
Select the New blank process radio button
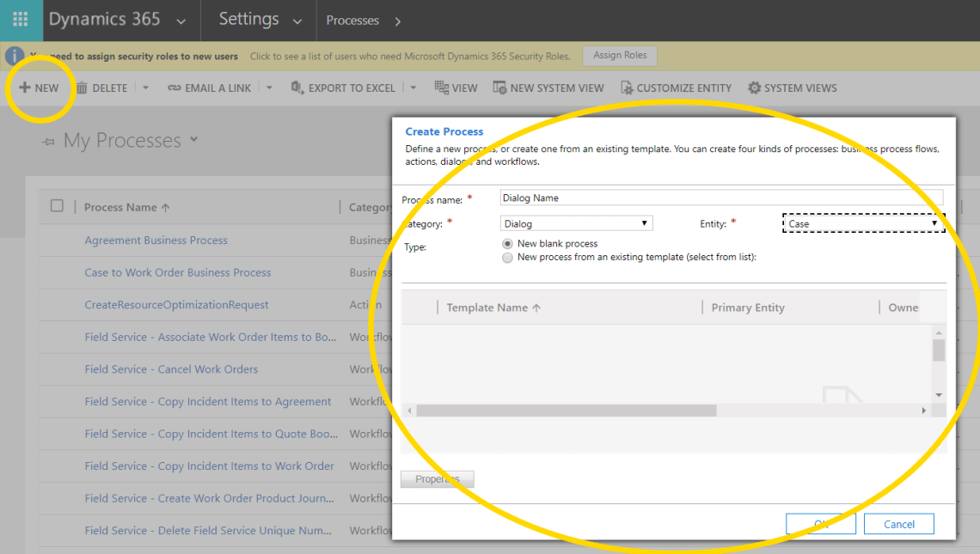[x=506, y=243]
